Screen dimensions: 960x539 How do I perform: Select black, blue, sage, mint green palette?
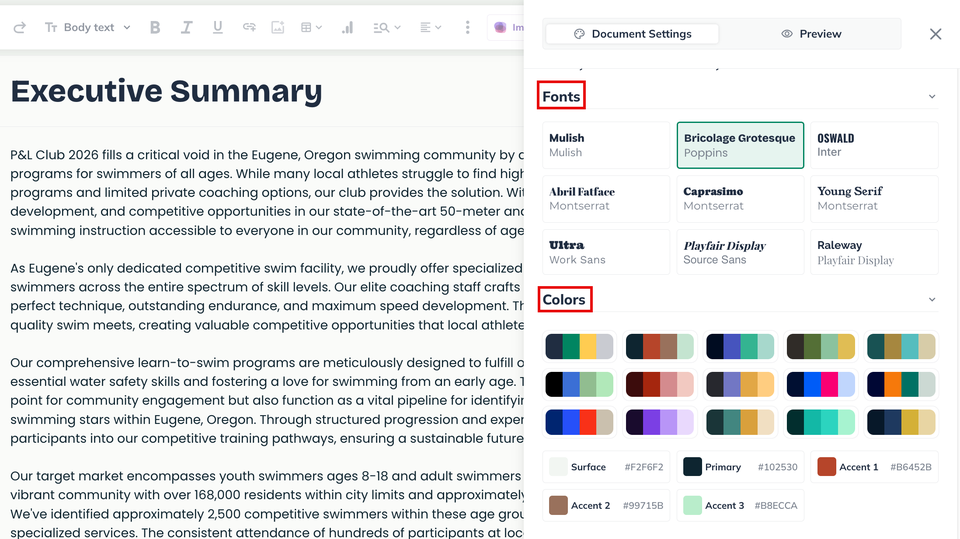click(579, 385)
